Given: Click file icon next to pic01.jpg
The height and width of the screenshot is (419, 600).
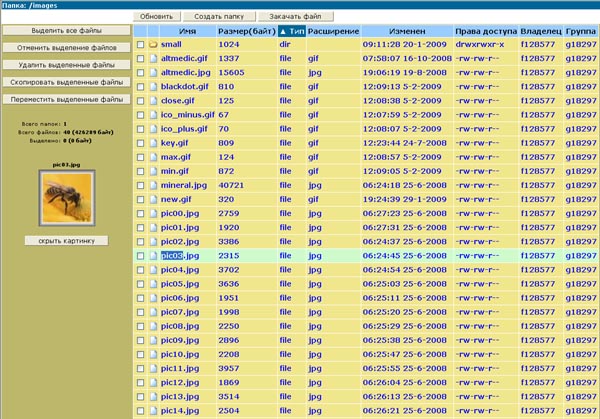Looking at the screenshot, I should 153,228.
